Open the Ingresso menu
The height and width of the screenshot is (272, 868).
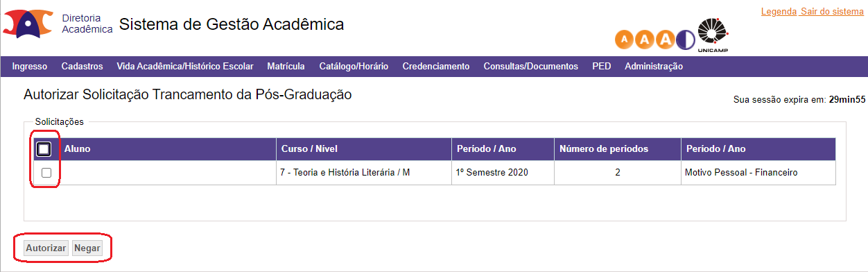tap(30, 67)
